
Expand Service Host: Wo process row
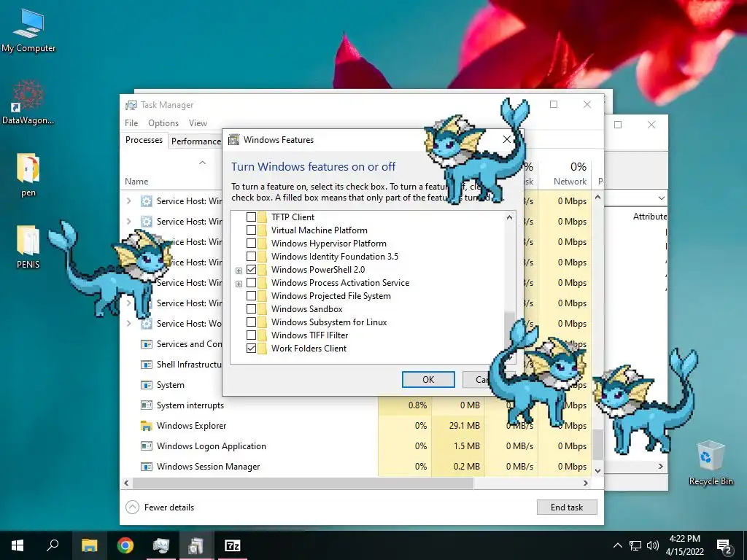coord(128,323)
